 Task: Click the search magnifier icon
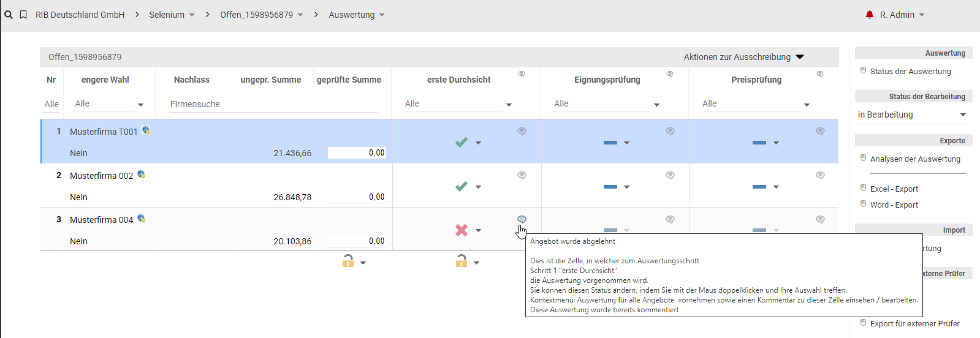pyautogui.click(x=9, y=15)
